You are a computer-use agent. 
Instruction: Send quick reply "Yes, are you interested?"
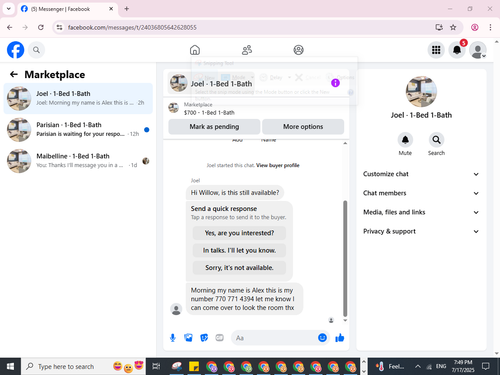pos(239,233)
